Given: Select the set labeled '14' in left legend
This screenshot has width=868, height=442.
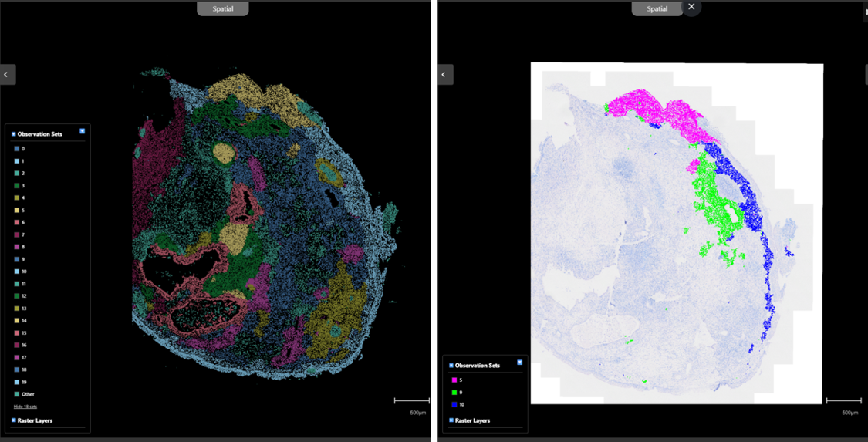Looking at the screenshot, I should coord(25,320).
